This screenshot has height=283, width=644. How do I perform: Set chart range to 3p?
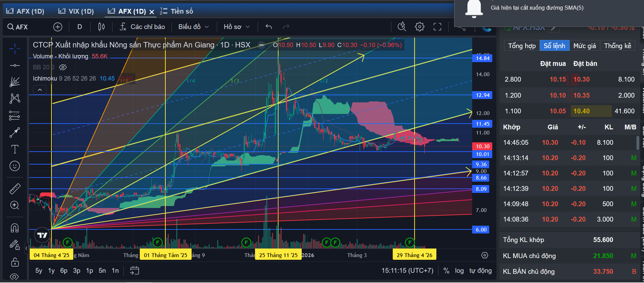[x=77, y=271]
